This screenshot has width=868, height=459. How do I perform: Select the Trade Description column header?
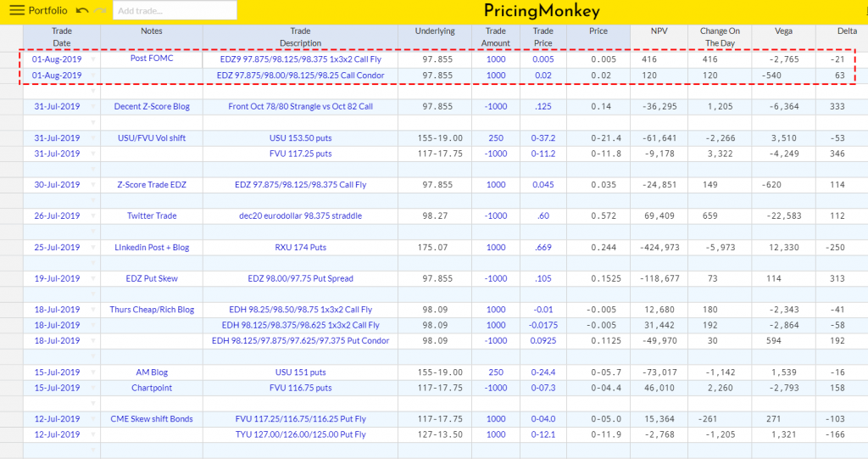300,37
